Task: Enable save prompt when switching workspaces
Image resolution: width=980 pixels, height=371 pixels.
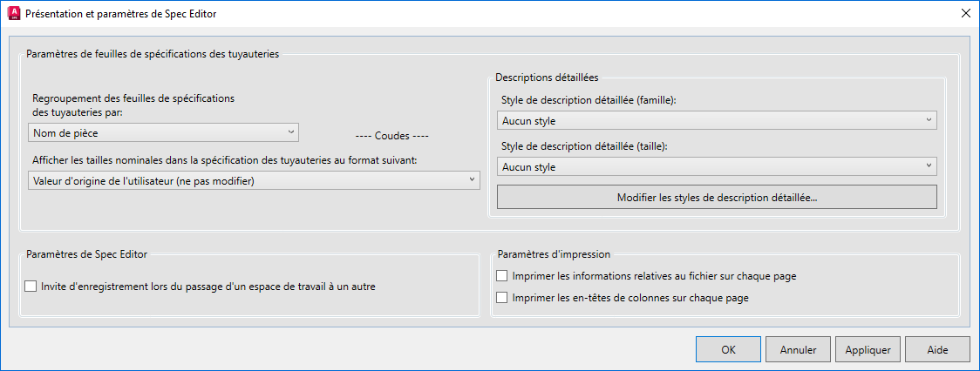Action: (32, 286)
